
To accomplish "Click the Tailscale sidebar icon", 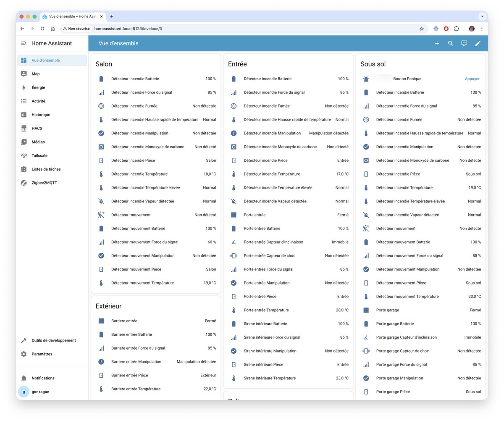I will tap(24, 155).
